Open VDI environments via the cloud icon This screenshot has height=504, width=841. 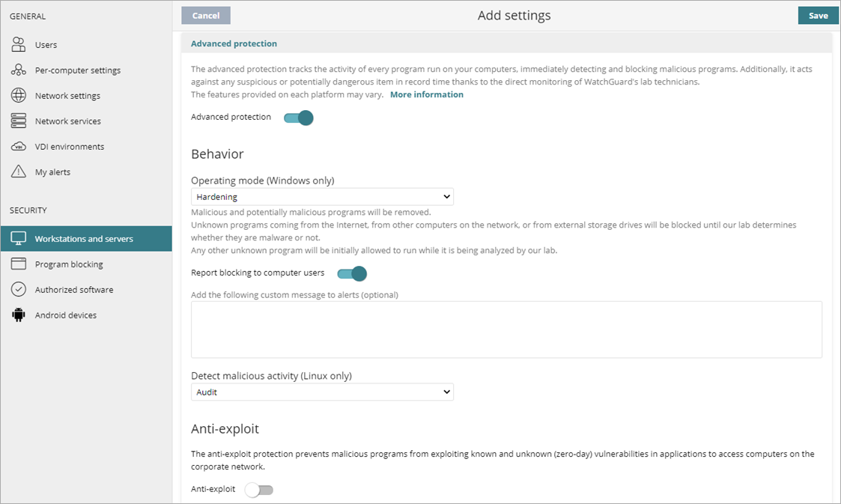pos(18,146)
